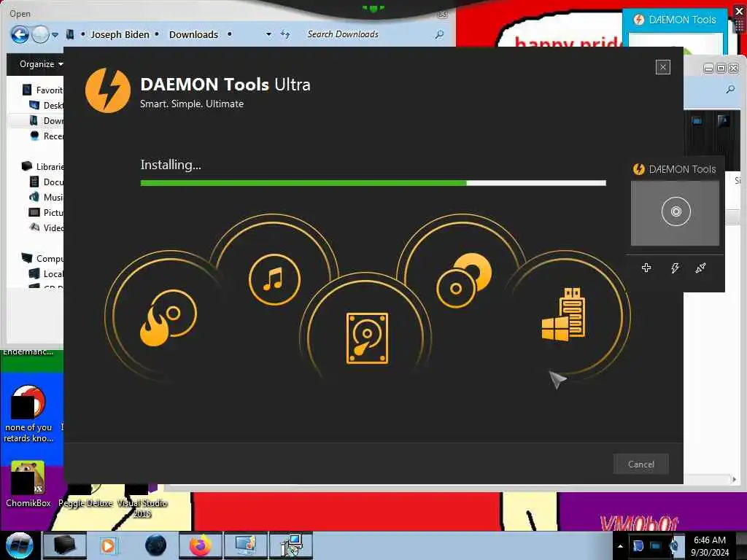Click the burning disc feature icon

tap(168, 317)
